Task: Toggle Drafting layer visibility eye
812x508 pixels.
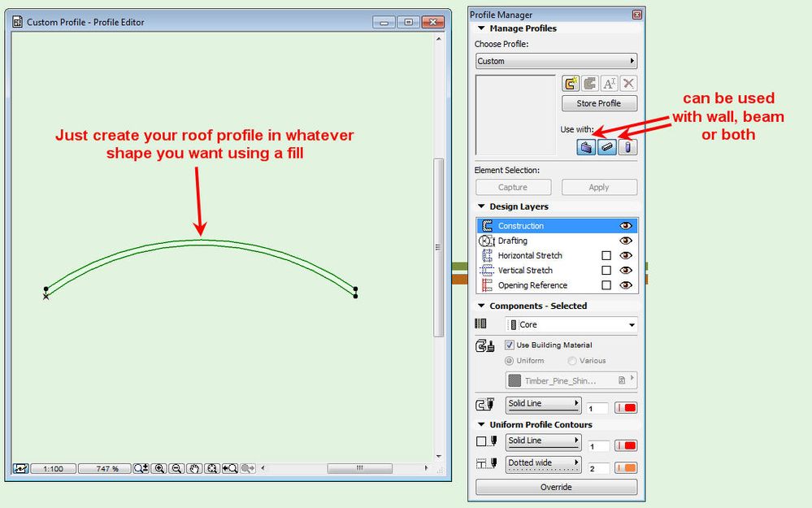Action: (x=626, y=241)
